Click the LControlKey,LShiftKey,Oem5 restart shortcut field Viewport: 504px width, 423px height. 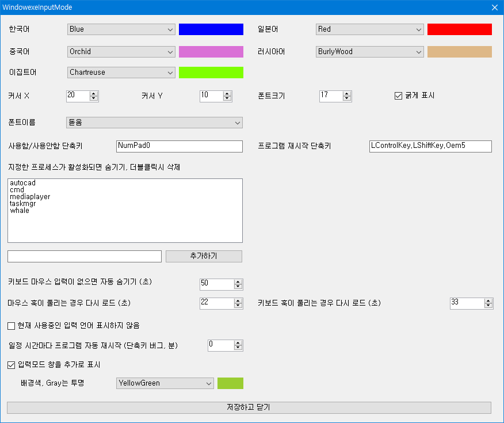[x=430, y=146]
